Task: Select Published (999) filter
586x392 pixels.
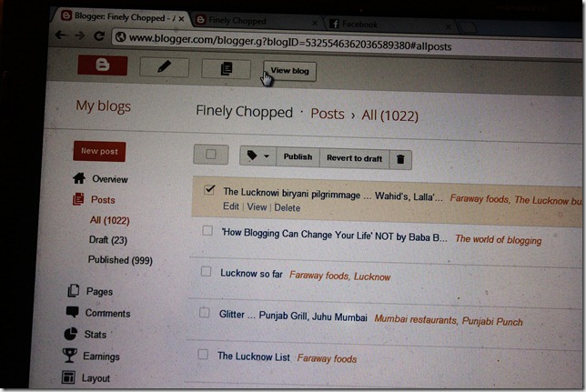Action: click(120, 260)
